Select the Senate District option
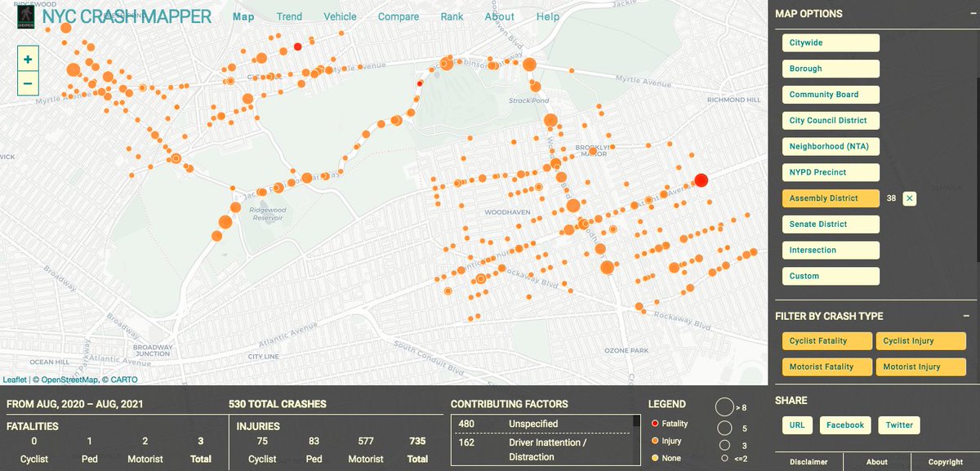The width and height of the screenshot is (980, 471). (831, 224)
